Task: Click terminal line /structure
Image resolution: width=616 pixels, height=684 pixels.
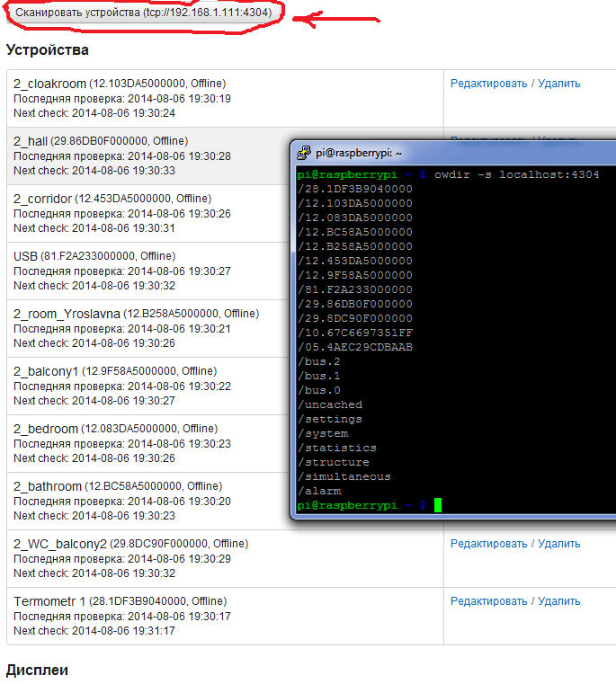Action: [334, 462]
